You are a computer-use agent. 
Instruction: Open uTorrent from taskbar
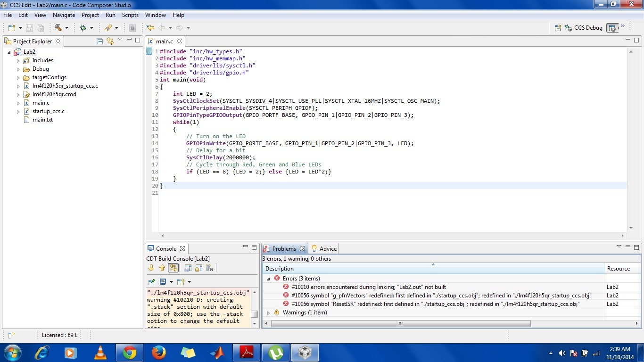[276, 353]
